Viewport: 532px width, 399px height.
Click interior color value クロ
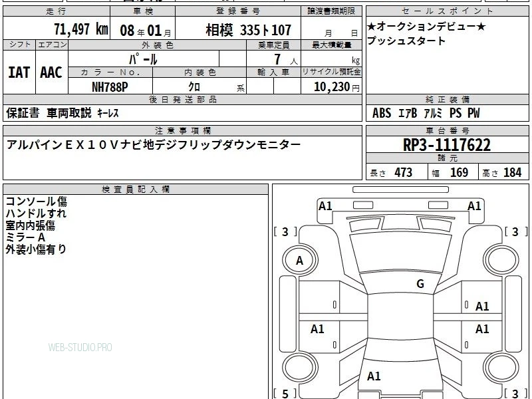(194, 86)
